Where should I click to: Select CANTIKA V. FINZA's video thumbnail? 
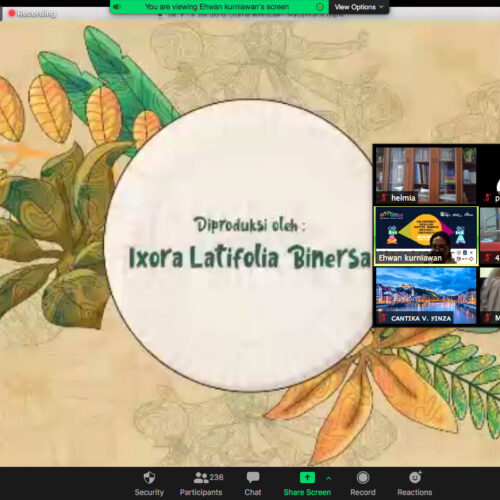point(426,296)
